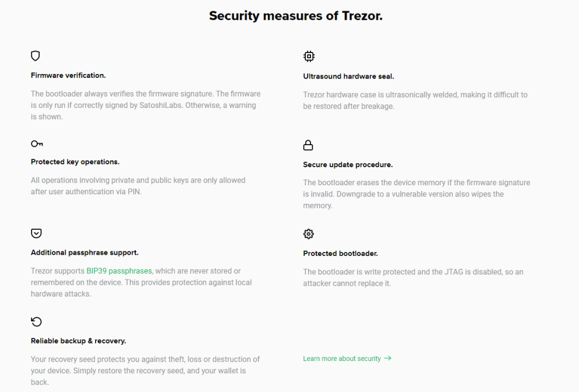This screenshot has height=392, width=579.
Task: Click the chip icon above Ultrasound hardware seal
Action: pos(309,56)
